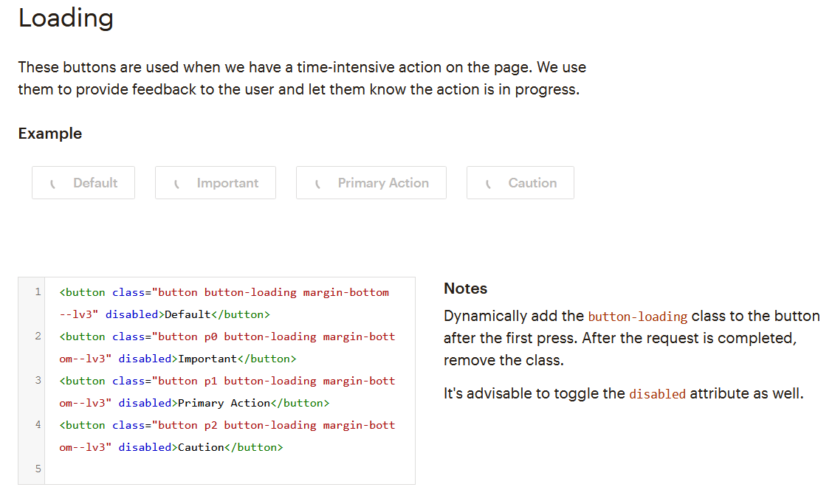Select the button-loading inline code text

(x=637, y=316)
